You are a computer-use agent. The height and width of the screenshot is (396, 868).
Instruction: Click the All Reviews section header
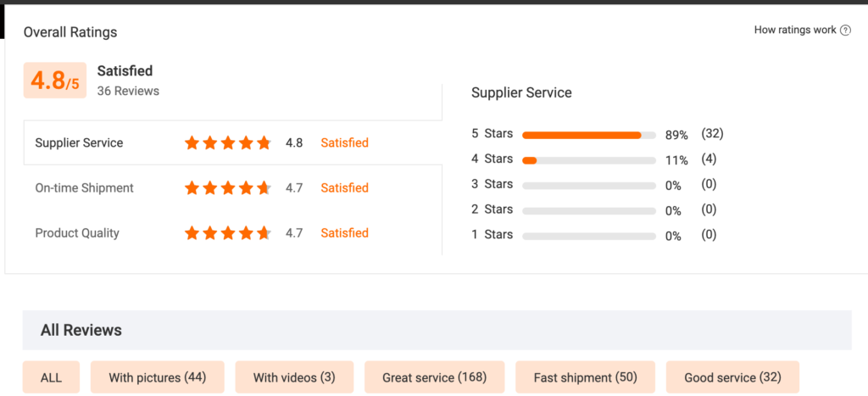click(x=81, y=330)
